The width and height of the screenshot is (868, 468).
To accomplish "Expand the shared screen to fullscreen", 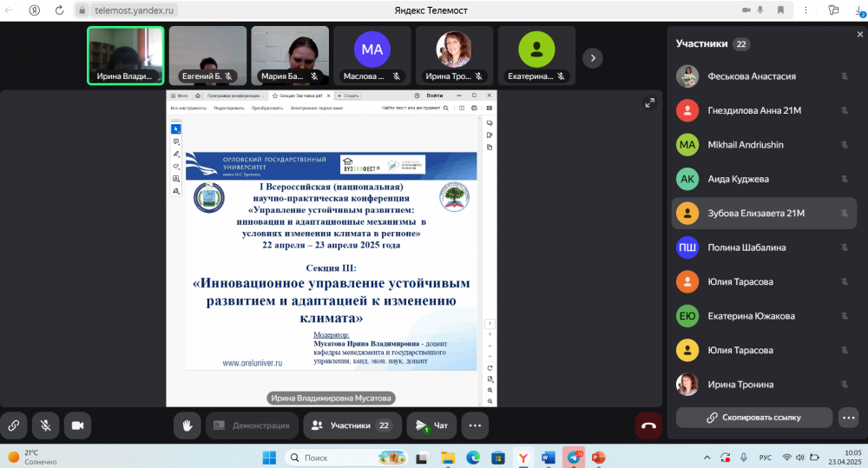I will (649, 102).
